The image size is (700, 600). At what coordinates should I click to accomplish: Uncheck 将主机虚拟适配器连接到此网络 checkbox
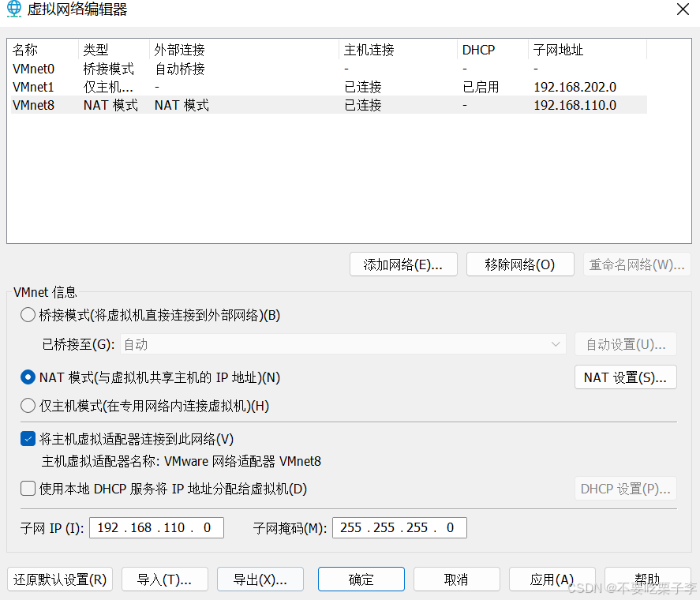click(x=28, y=439)
